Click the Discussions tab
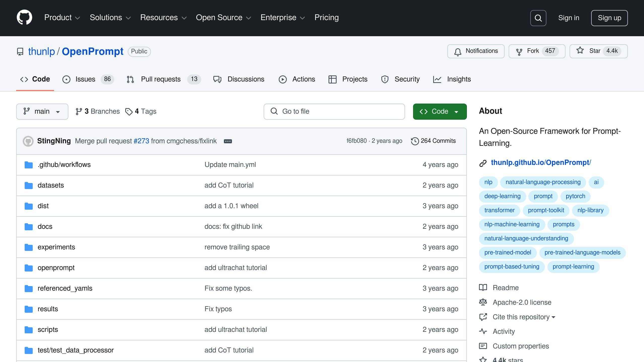 [246, 79]
